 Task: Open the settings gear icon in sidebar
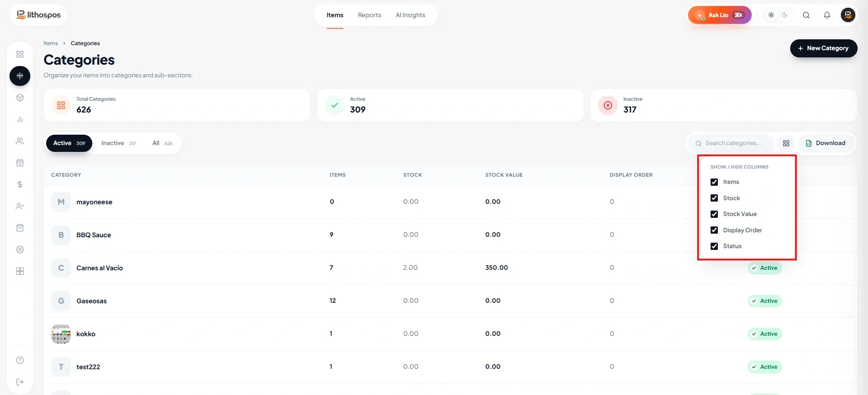pyautogui.click(x=20, y=249)
